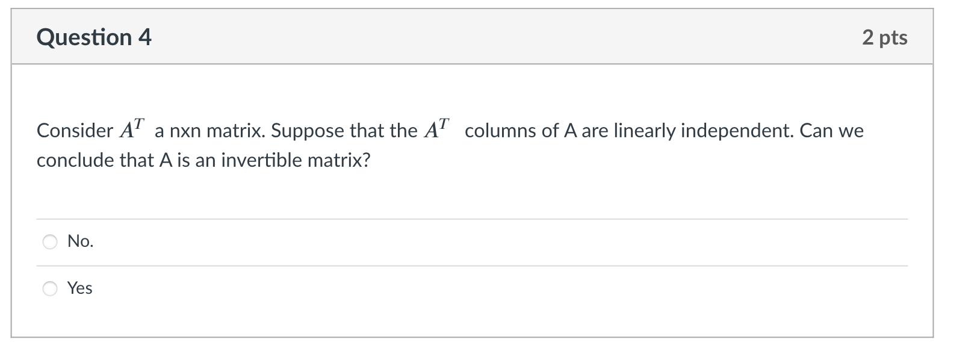Click the circle next to "No."
Image resolution: width=980 pixels, height=354 pixels.
coord(51,241)
